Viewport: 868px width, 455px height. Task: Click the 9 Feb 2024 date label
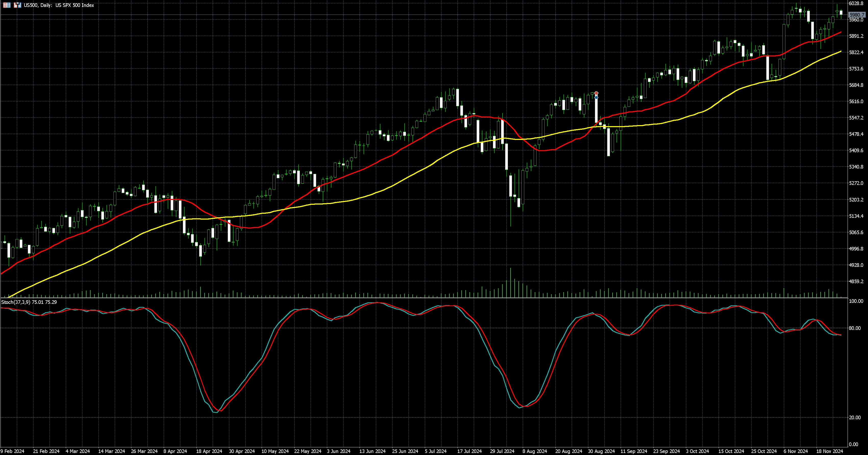tap(12, 451)
